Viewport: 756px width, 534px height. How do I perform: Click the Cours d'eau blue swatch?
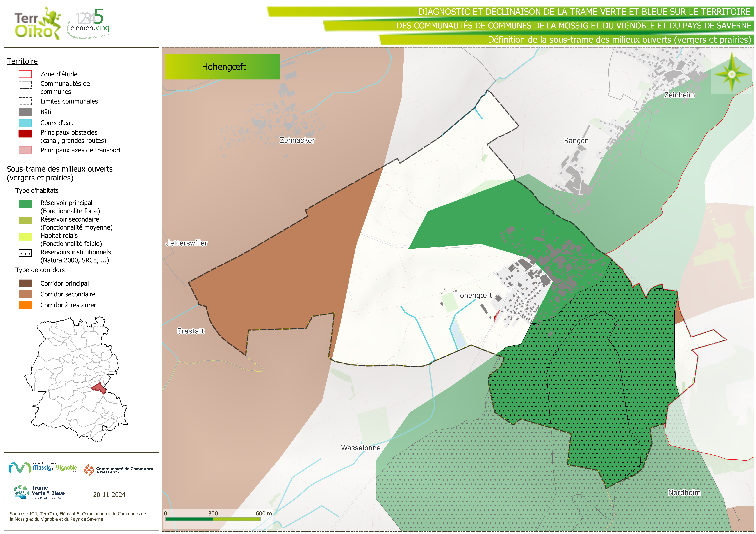[25, 123]
